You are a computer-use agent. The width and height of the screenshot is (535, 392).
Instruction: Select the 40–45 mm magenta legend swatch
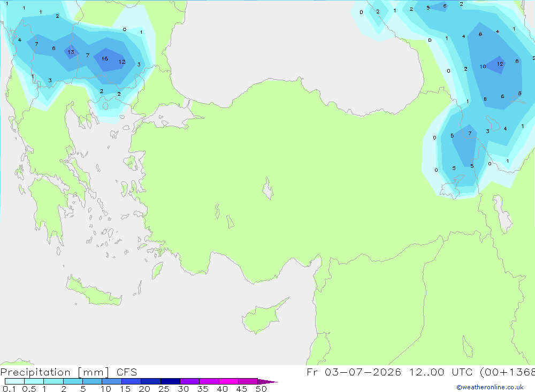click(x=228, y=381)
